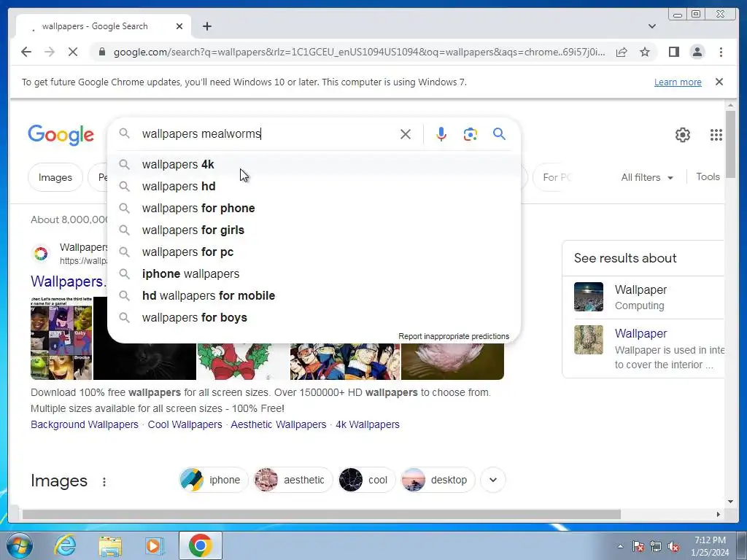Launch Internet Explorer from taskbar

[65, 545]
